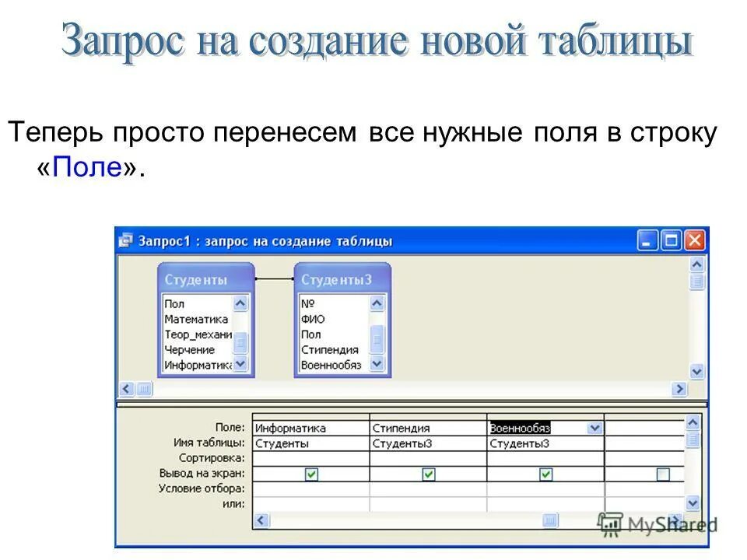Viewport: 747px width, 560px height.
Task: Uncheck Вывод на экран for Стипендия
Action: pyautogui.click(x=429, y=472)
